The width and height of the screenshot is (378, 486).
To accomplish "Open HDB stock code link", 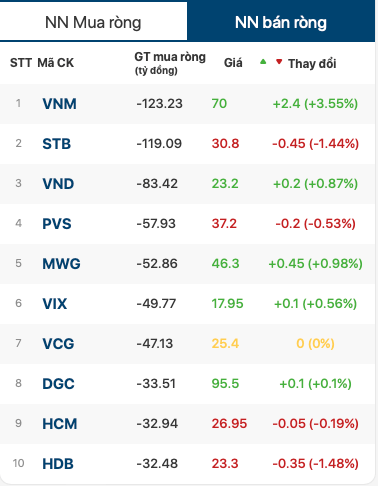I will tap(58, 464).
